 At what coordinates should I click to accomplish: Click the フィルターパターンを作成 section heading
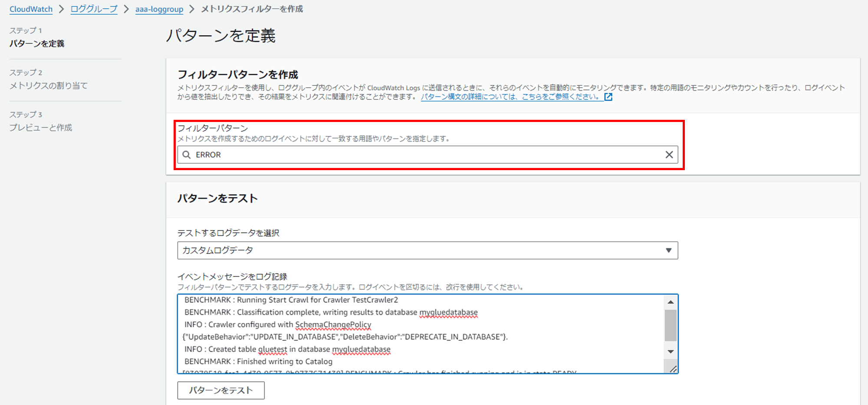[238, 75]
